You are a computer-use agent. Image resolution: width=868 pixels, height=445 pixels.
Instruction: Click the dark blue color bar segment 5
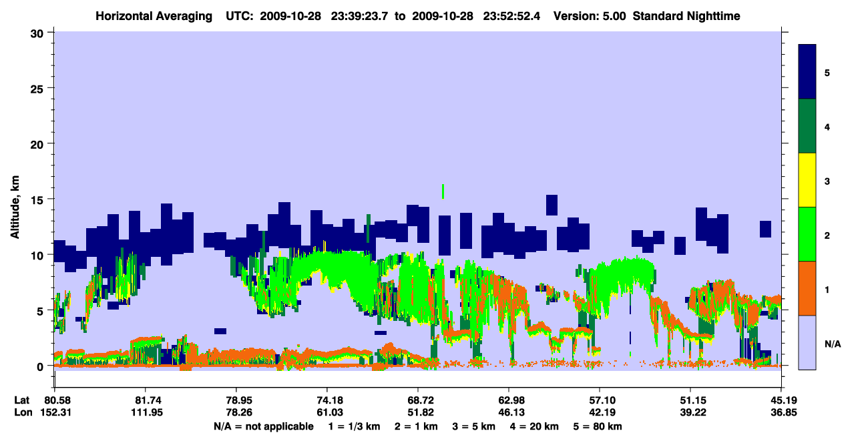(807, 72)
